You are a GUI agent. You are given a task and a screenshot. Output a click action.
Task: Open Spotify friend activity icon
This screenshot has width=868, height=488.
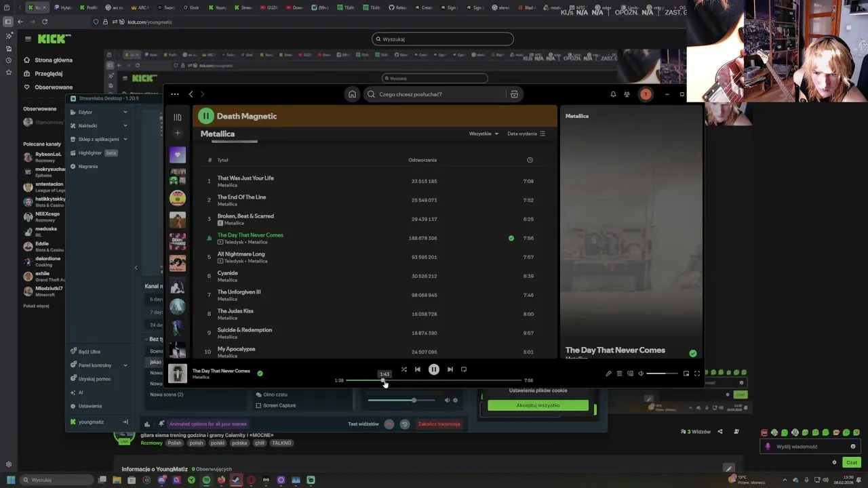(x=627, y=94)
